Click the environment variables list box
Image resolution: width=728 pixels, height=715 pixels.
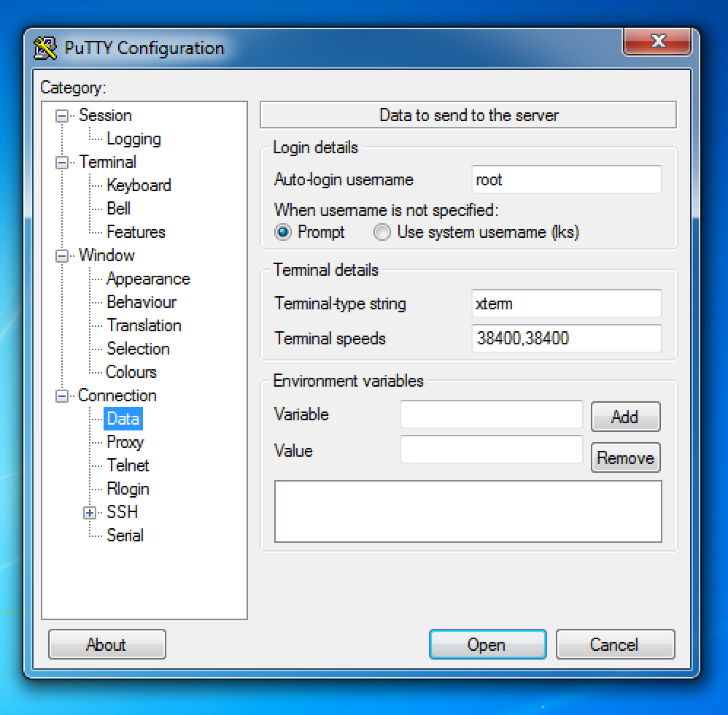point(468,511)
